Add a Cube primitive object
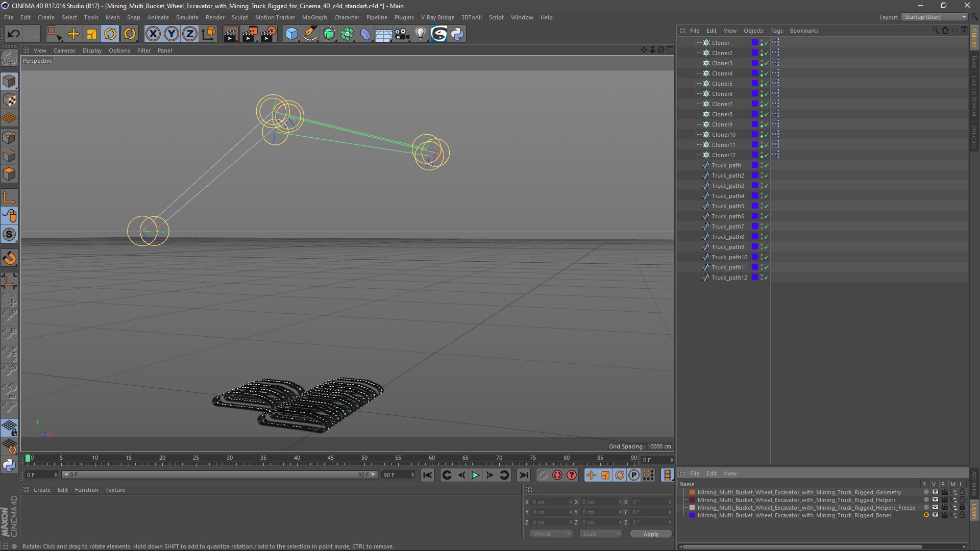The height and width of the screenshot is (551, 980). 291,34
